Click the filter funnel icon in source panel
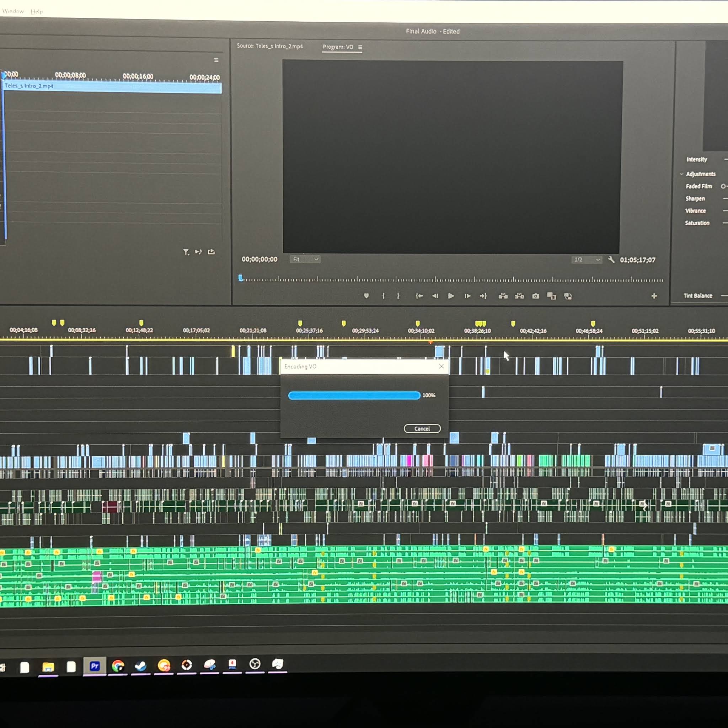The image size is (728, 728). coord(186,252)
